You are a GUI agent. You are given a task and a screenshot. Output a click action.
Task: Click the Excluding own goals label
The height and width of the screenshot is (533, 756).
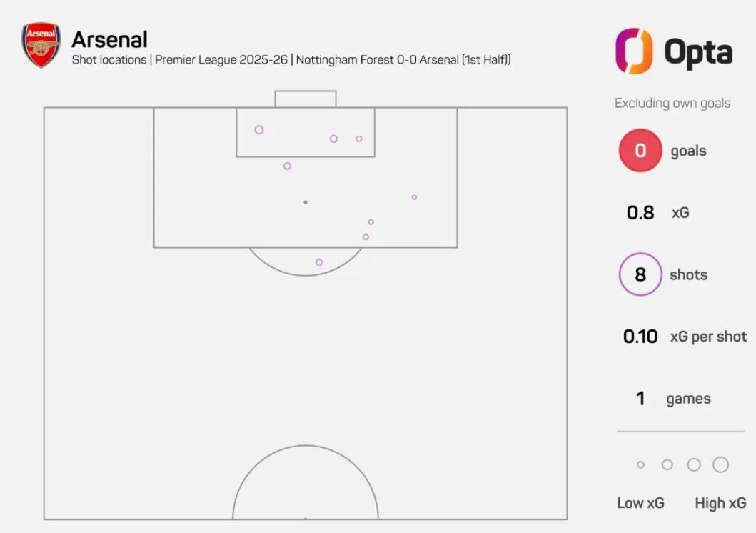click(672, 103)
